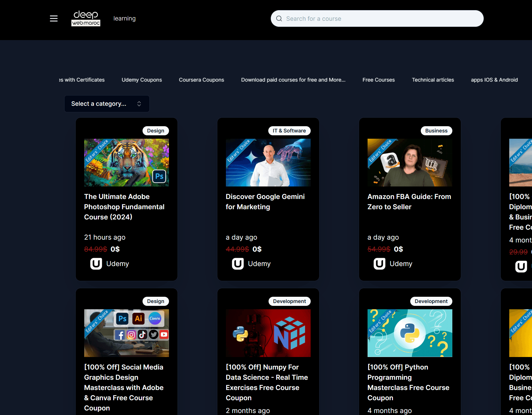Click Udemy icon on Google Gemini card
Image resolution: width=532 pixels, height=415 pixels.
coord(238,264)
